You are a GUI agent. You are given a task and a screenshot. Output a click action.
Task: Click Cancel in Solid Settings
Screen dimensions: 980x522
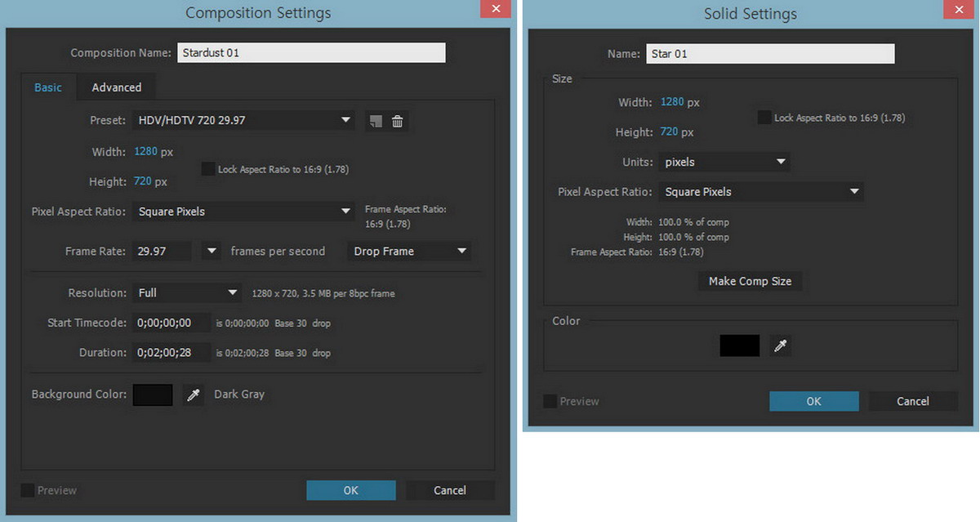[913, 401]
